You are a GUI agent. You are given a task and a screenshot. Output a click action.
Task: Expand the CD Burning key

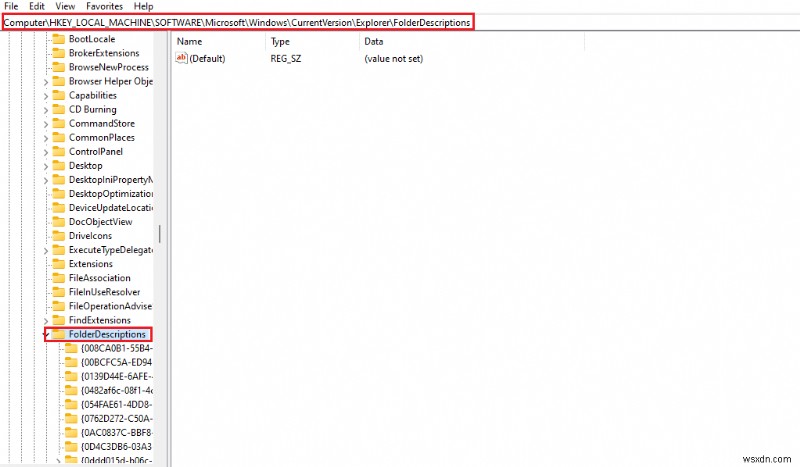pyautogui.click(x=46, y=110)
